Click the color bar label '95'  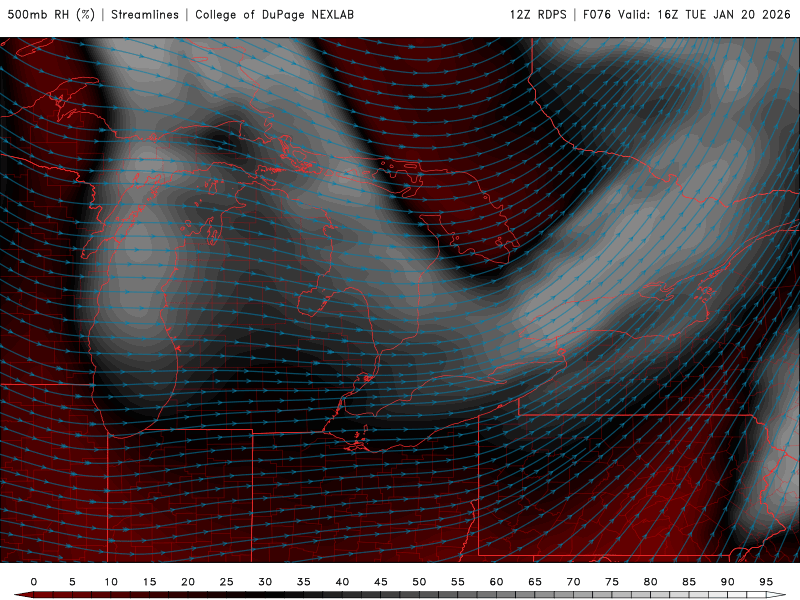click(766, 582)
